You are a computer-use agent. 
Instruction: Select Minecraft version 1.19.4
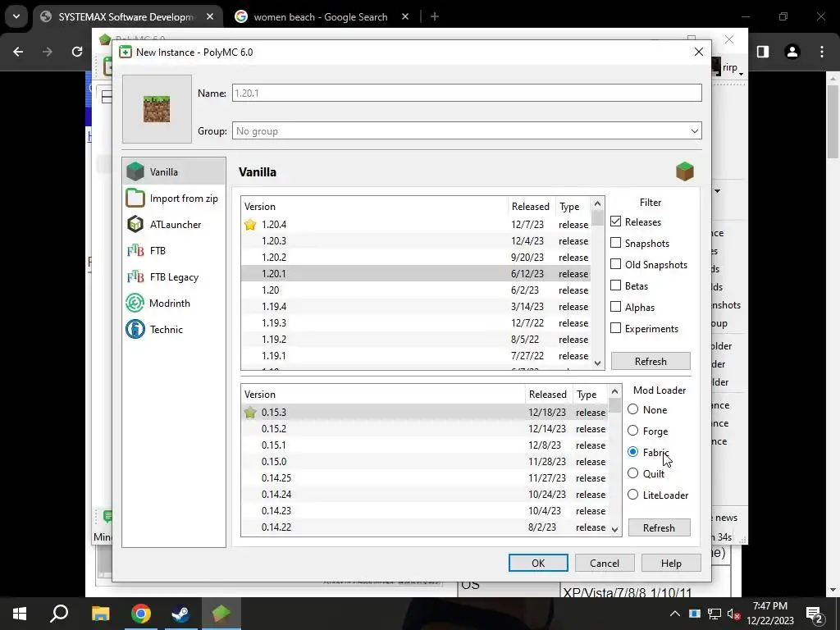click(x=416, y=307)
